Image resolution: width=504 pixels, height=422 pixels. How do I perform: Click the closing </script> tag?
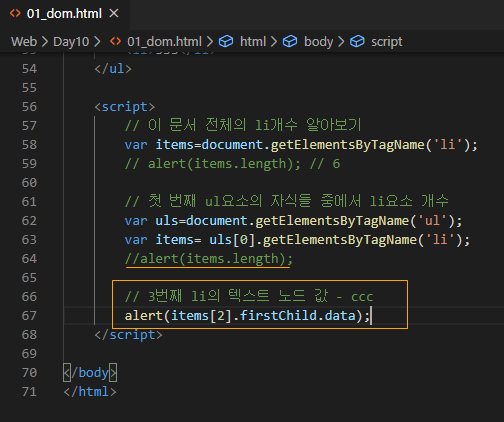(128, 335)
